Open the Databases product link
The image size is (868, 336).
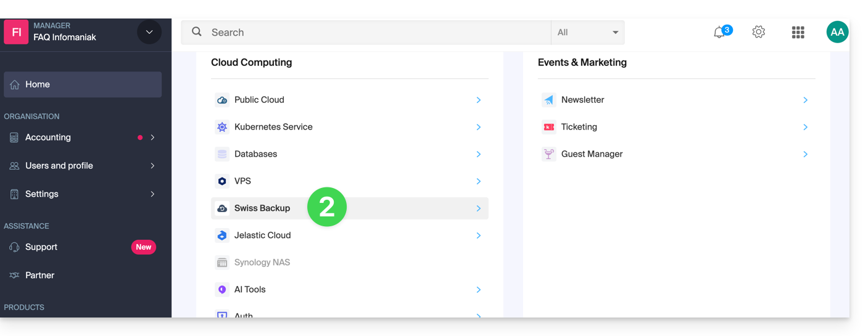point(256,154)
